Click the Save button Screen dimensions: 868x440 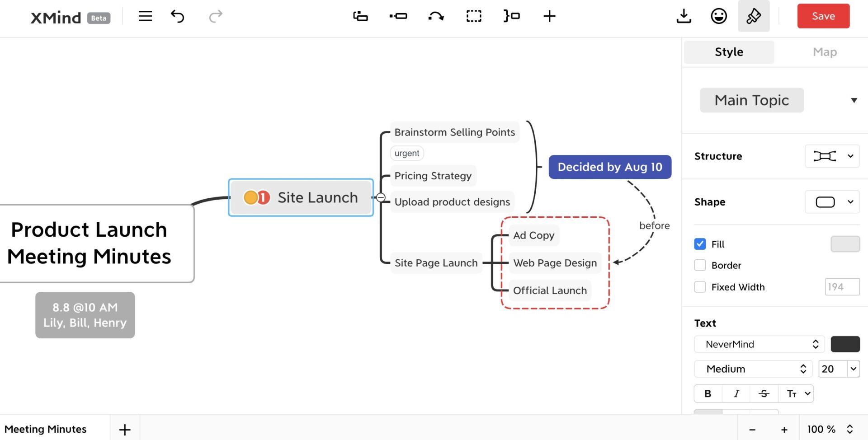click(x=823, y=16)
